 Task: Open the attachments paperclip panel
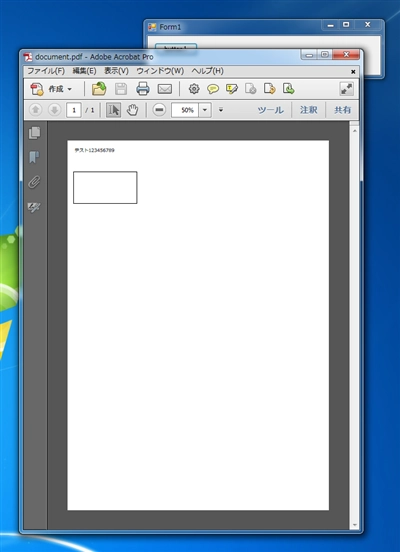34,182
